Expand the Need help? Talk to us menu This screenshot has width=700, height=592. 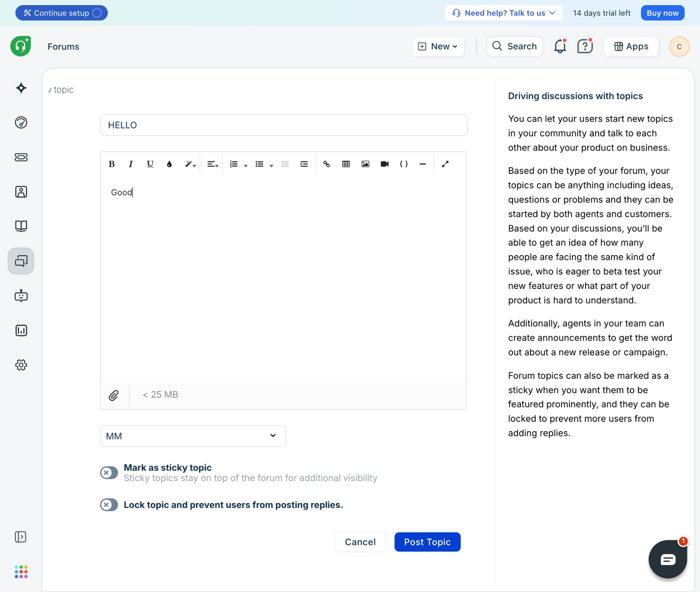(x=503, y=13)
